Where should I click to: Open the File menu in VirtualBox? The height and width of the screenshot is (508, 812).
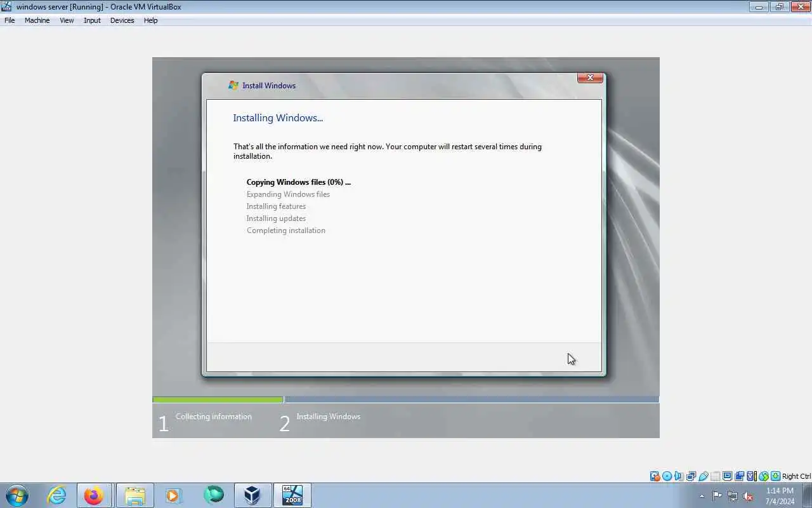10,20
